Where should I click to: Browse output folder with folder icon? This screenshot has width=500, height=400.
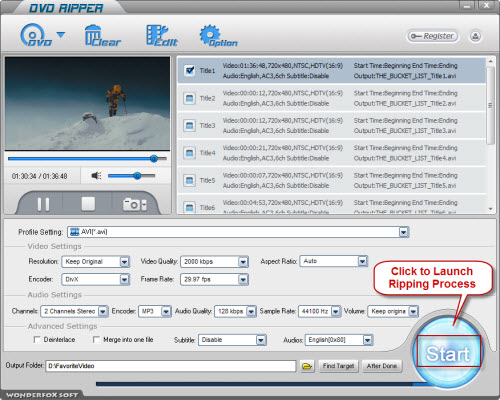pyautogui.click(x=307, y=366)
